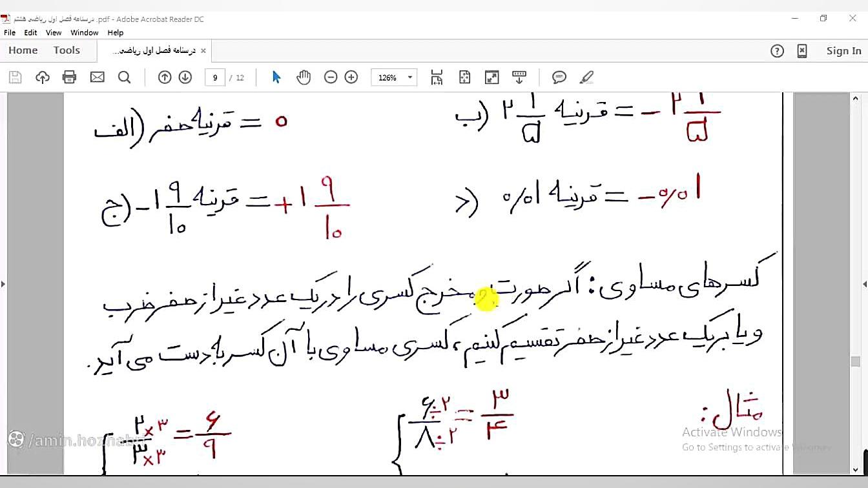Switch to the Tools tab
Viewport: 868px width, 488px height.
click(67, 50)
